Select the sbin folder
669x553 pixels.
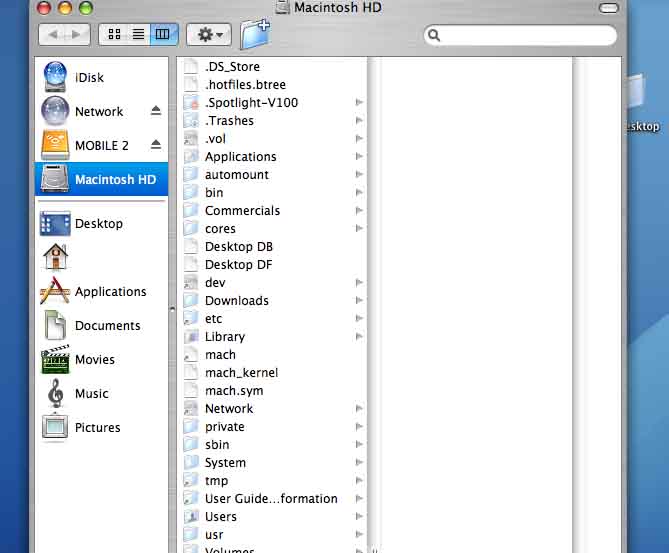pos(272,445)
